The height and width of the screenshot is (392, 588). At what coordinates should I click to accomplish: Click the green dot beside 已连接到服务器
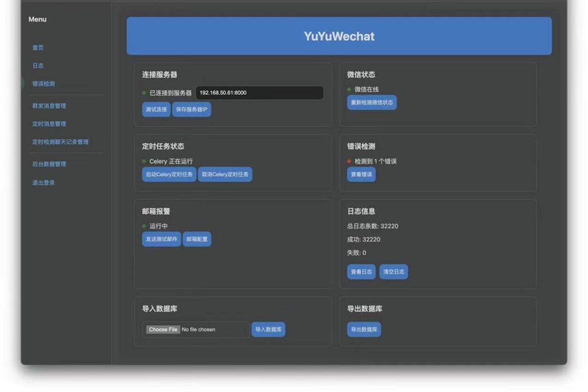click(144, 93)
